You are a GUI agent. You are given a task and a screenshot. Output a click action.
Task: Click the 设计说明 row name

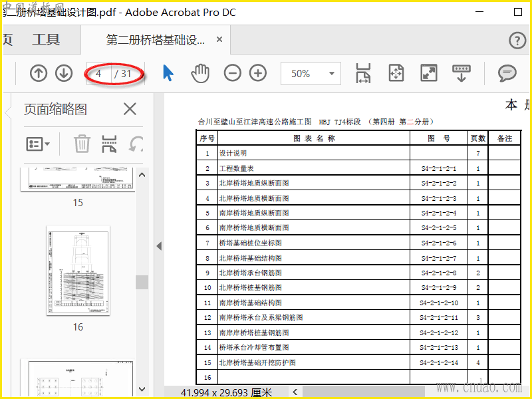coord(233,154)
